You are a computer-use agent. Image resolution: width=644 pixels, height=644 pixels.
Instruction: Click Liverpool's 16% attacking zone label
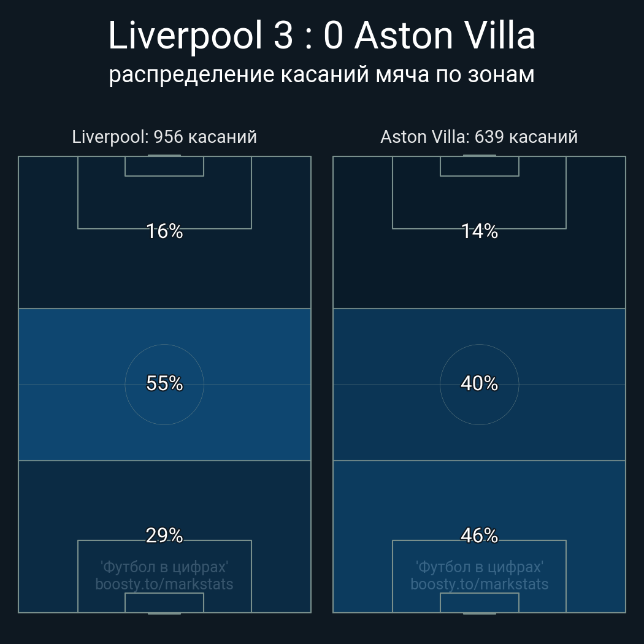(164, 231)
